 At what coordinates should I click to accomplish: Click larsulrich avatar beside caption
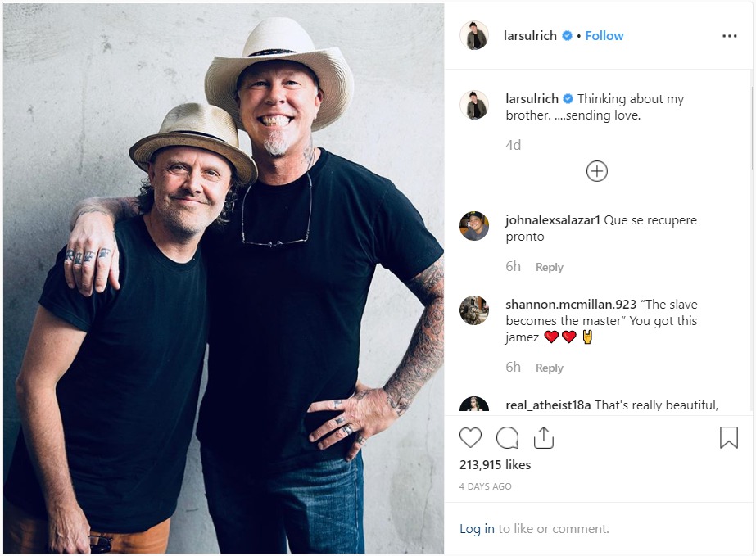[x=474, y=106]
